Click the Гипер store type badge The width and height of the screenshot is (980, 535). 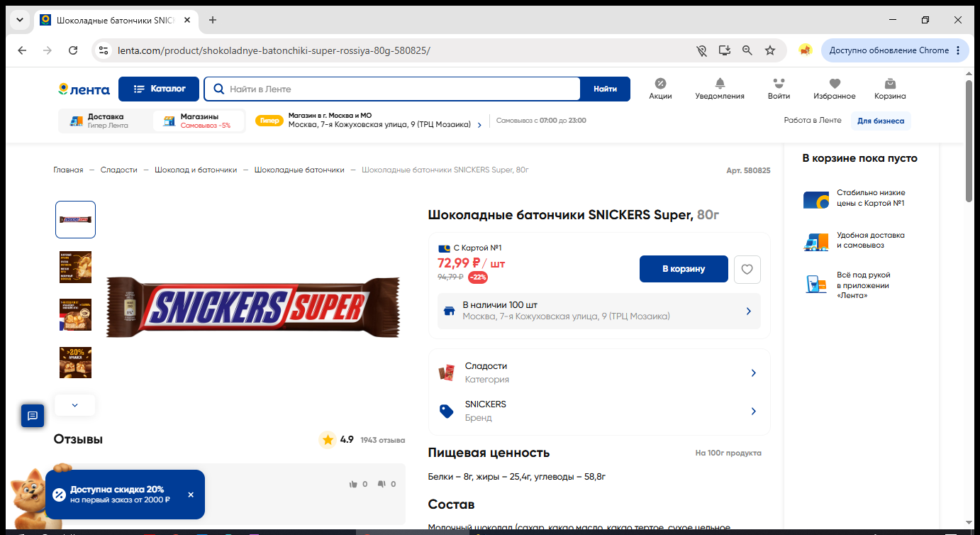pyautogui.click(x=269, y=121)
